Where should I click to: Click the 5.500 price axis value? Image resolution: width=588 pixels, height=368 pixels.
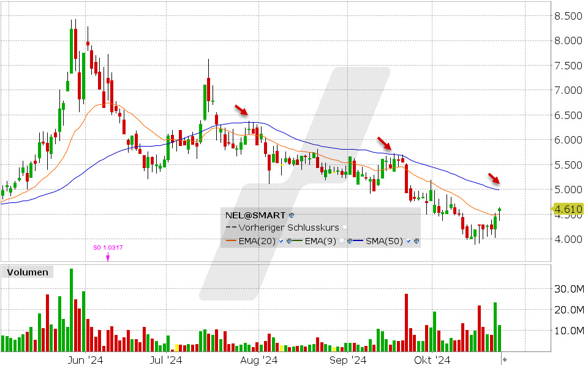click(x=568, y=165)
